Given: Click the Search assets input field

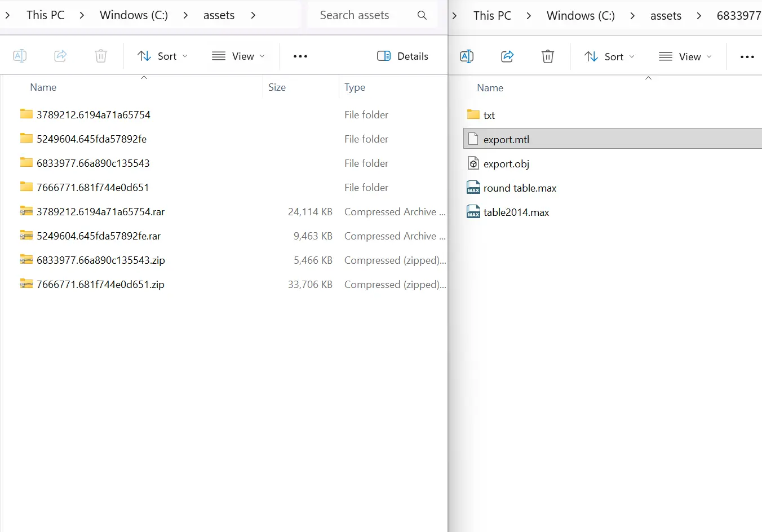Looking at the screenshot, I should pyautogui.click(x=373, y=15).
